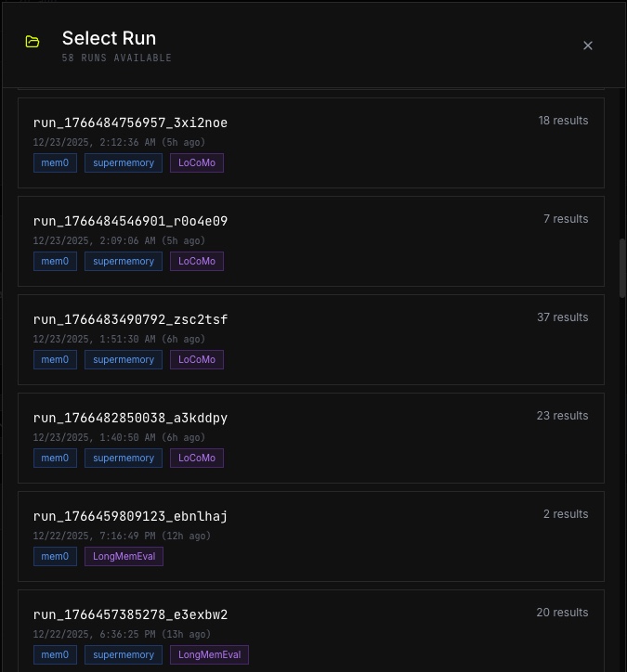Viewport: 627px width, 672px height.
Task: Select run_1766457385278_e3exbw2 run
Action: pyautogui.click(x=311, y=631)
